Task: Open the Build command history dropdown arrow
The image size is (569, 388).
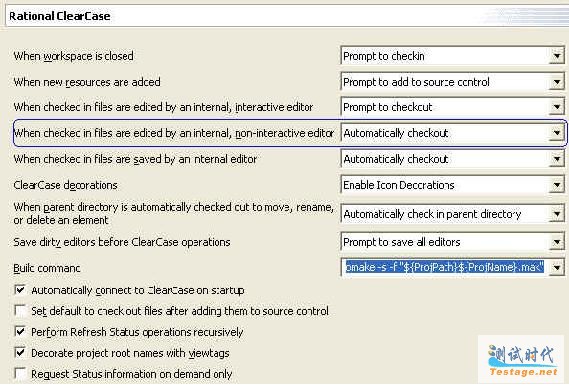Action: tap(557, 268)
